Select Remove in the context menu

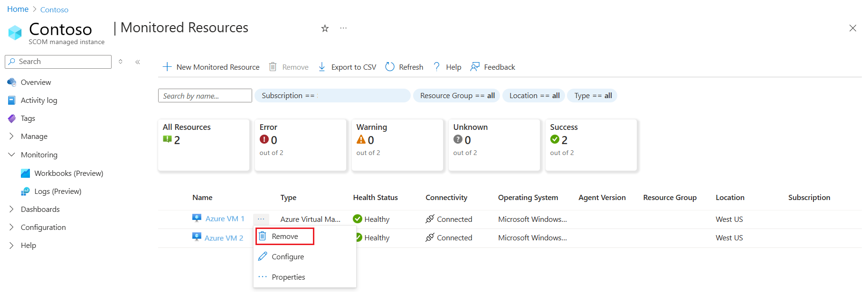pyautogui.click(x=284, y=237)
